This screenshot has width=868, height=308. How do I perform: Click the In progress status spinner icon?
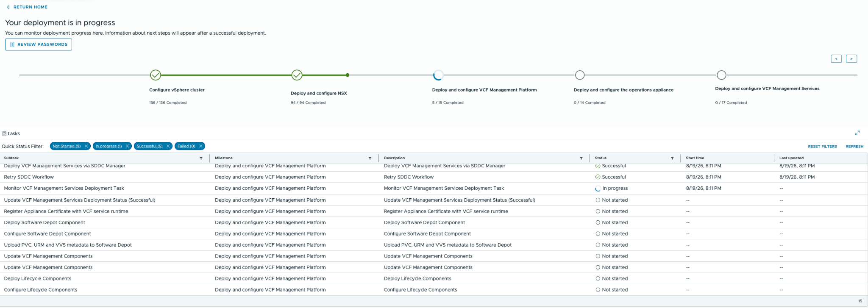click(598, 189)
